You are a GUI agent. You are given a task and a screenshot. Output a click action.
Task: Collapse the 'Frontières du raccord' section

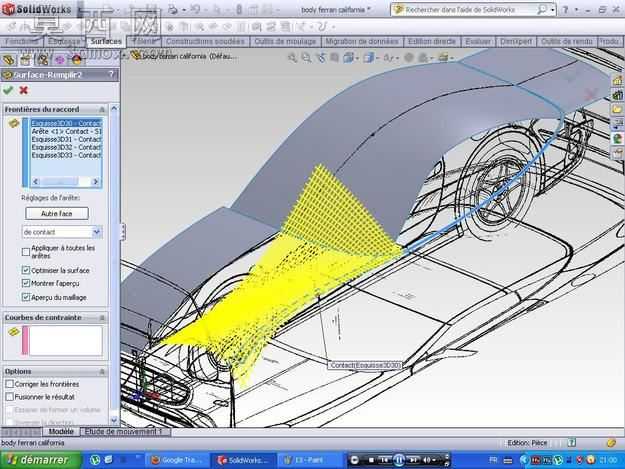pos(102,109)
